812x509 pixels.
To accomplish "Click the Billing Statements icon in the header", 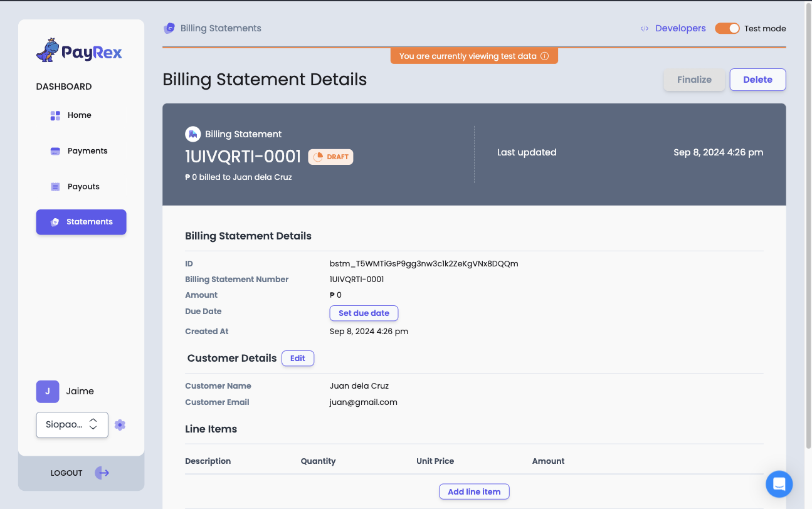I will [169, 28].
